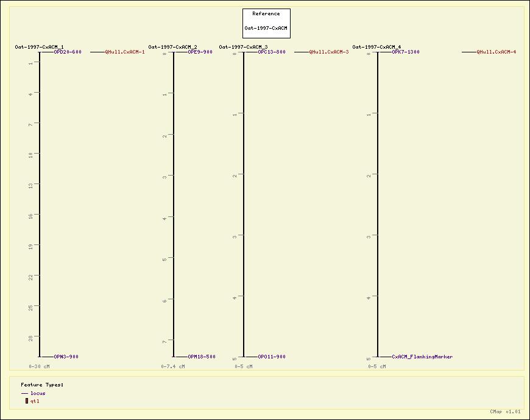Select the CxACM_FlankingMarker label

422,357
